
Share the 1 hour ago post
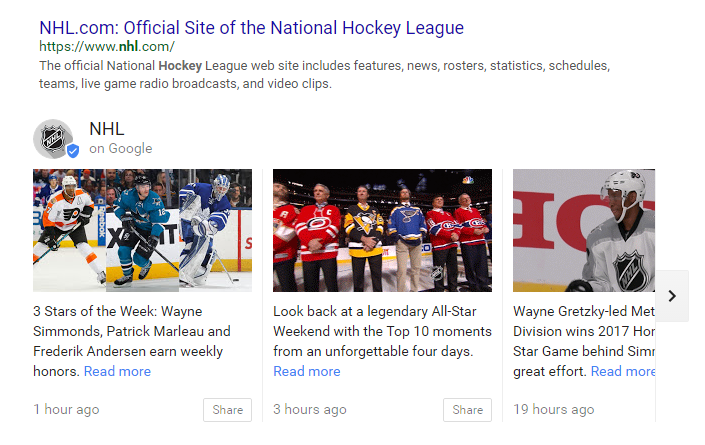coord(227,410)
